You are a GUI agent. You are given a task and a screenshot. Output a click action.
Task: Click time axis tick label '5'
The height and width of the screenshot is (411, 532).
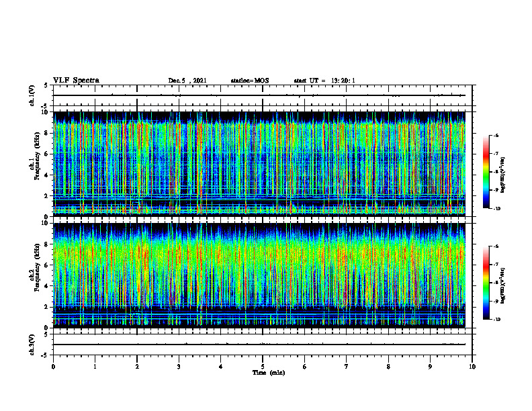click(263, 367)
